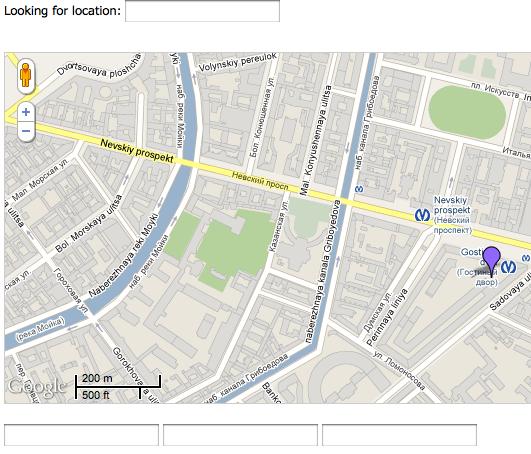
Task: Click the purple map marker pin
Action: click(491, 262)
